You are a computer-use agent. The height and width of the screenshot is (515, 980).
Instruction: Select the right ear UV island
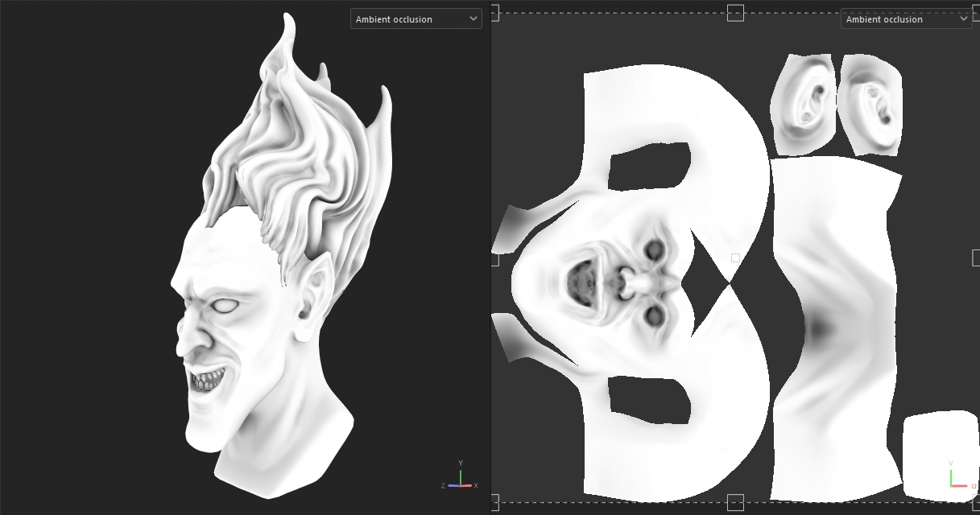pos(871,103)
